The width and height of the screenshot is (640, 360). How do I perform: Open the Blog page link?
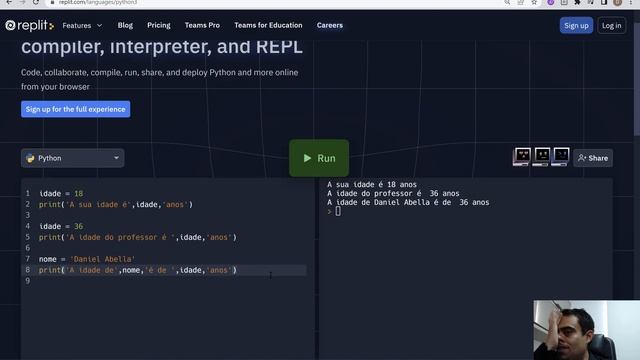[x=125, y=25]
